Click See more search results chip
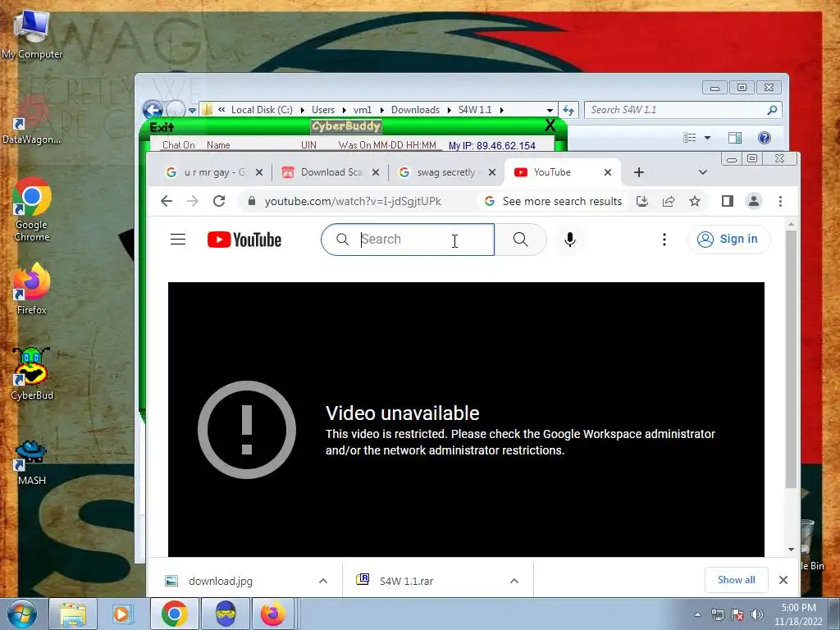The image size is (840, 630). pos(554,202)
